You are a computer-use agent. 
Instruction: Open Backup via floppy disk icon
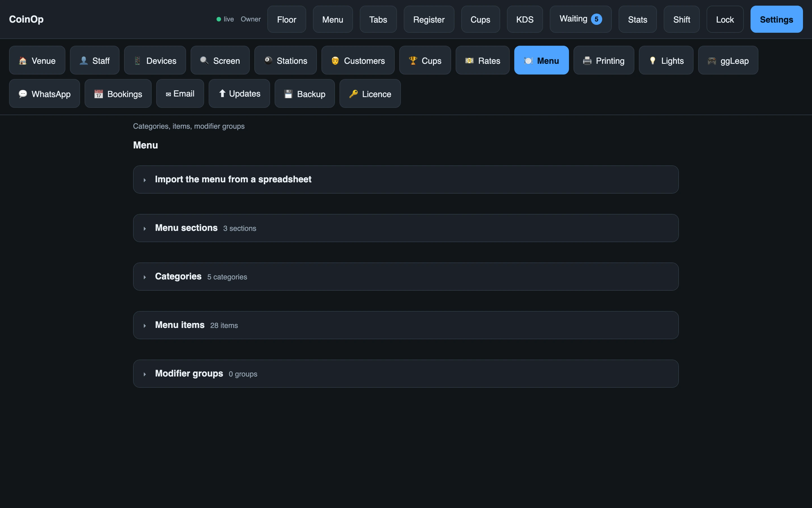(x=288, y=94)
